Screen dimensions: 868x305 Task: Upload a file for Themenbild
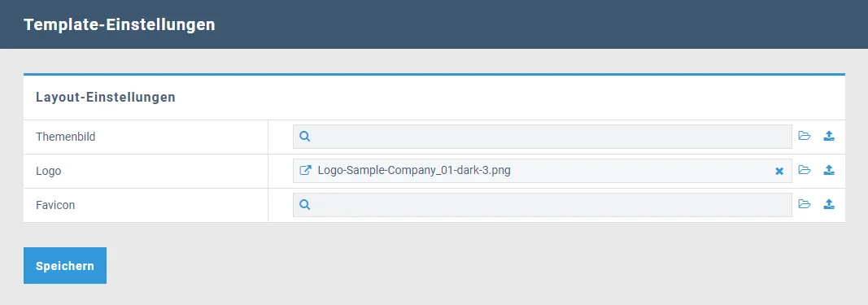point(829,136)
